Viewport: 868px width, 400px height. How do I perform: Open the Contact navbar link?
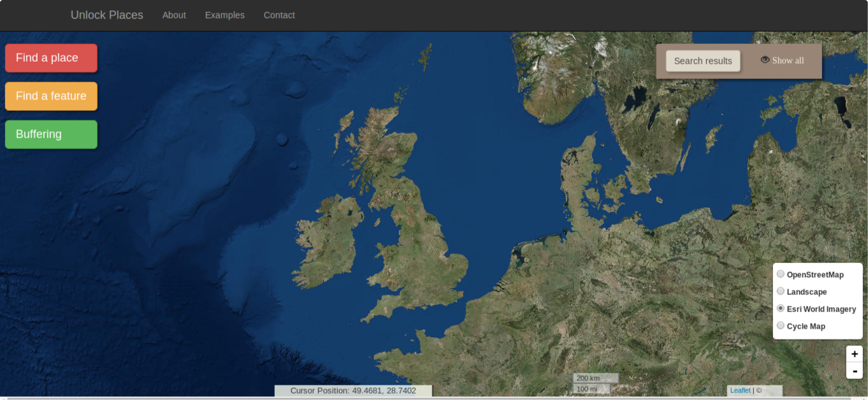pos(279,15)
